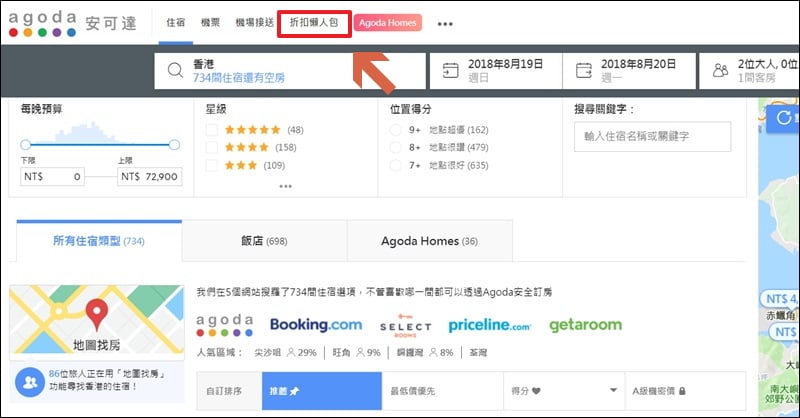The height and width of the screenshot is (418, 800).
Task: Open the 機票 tab
Action: [210, 23]
